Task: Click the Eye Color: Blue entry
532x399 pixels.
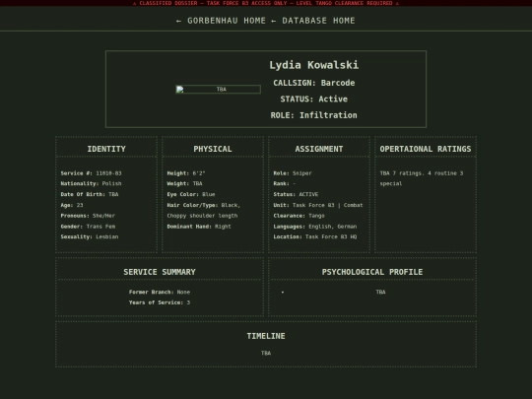Action: (x=191, y=194)
